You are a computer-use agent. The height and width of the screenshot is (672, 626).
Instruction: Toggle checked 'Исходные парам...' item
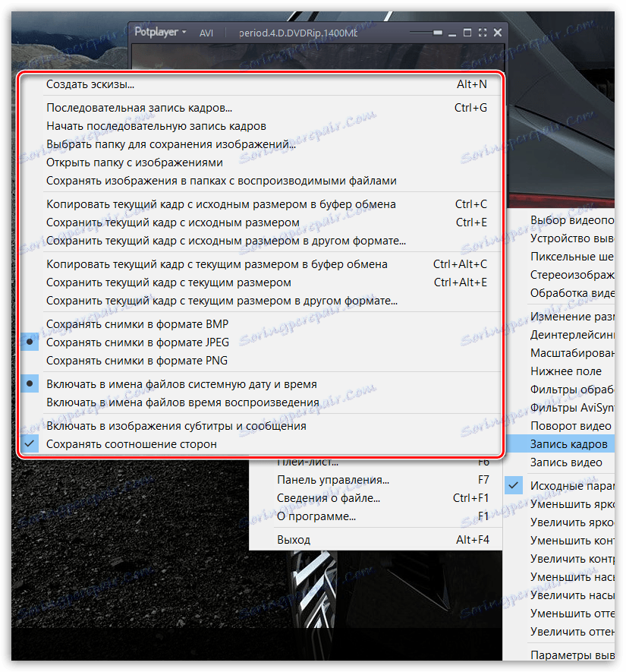(x=560, y=486)
